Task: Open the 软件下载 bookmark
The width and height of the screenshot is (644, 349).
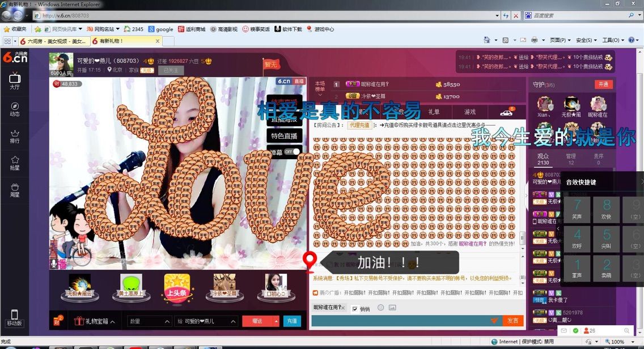Action: [289, 29]
